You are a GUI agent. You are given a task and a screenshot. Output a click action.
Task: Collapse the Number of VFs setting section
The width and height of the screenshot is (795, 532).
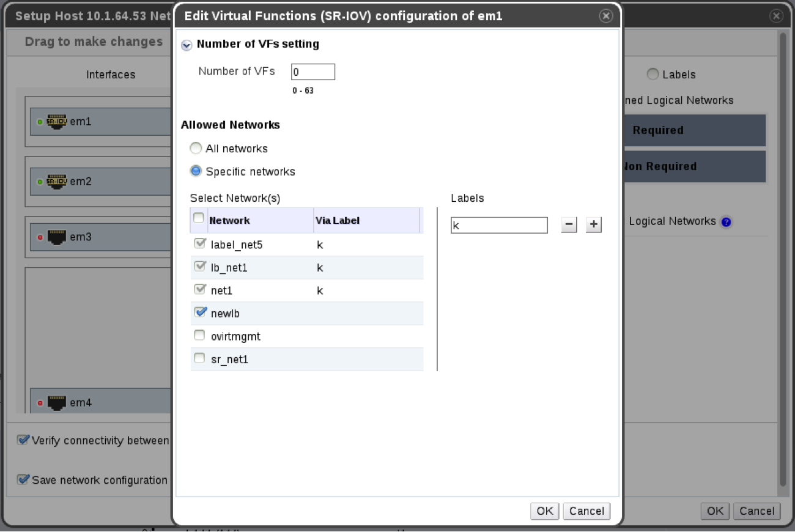coord(187,45)
